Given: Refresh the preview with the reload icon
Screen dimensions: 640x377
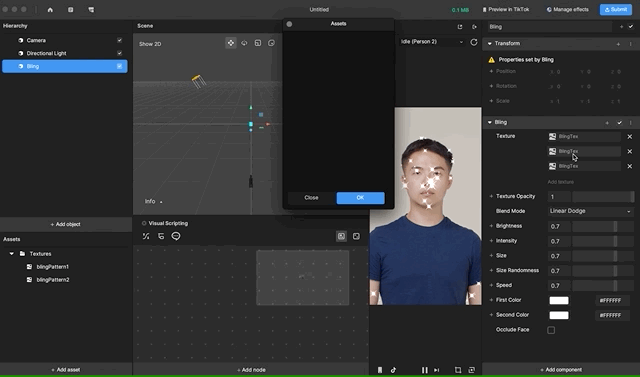Looking at the screenshot, I should click(x=474, y=42).
